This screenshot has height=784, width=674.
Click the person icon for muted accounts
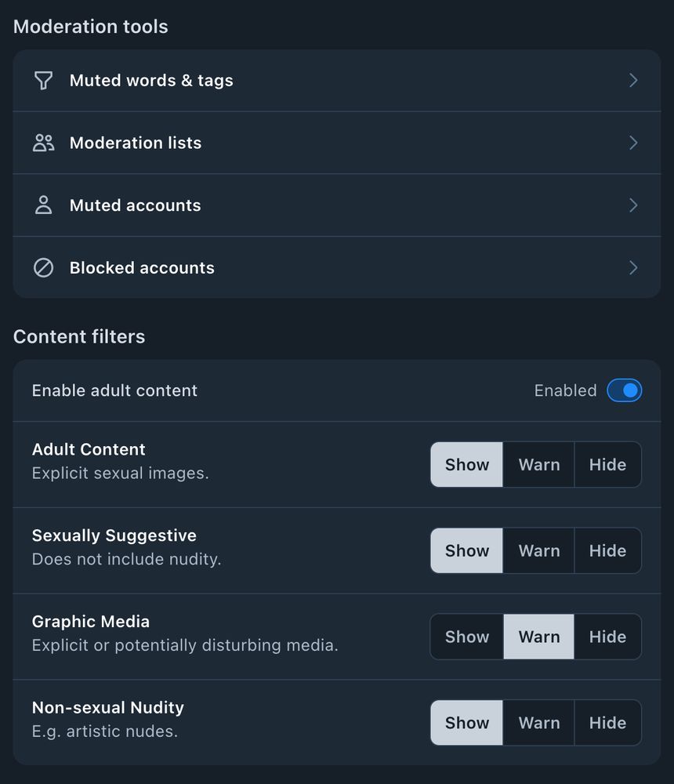[x=44, y=205]
